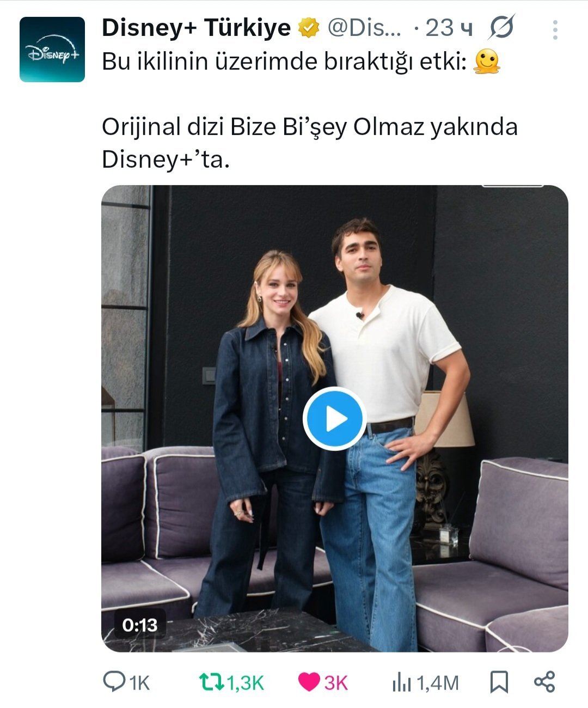Toggle the bookmark icon
588x708 pixels.
(499, 681)
